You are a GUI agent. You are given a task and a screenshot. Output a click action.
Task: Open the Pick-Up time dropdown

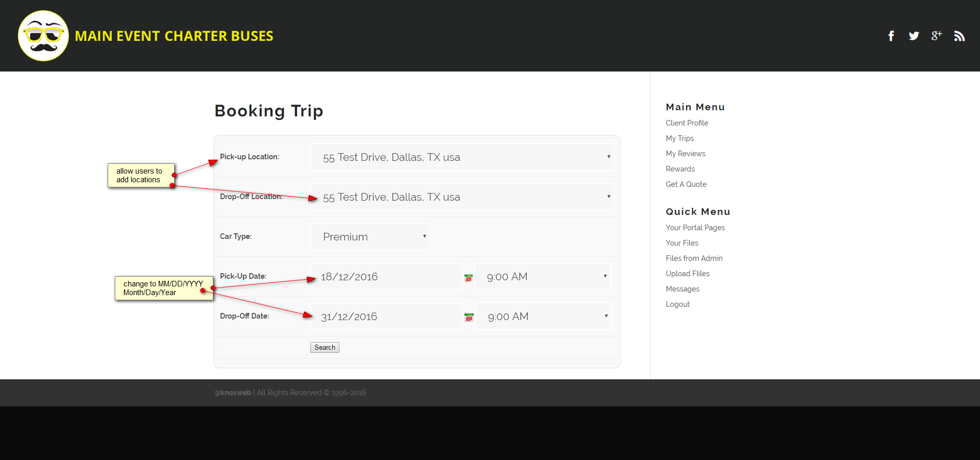542,277
